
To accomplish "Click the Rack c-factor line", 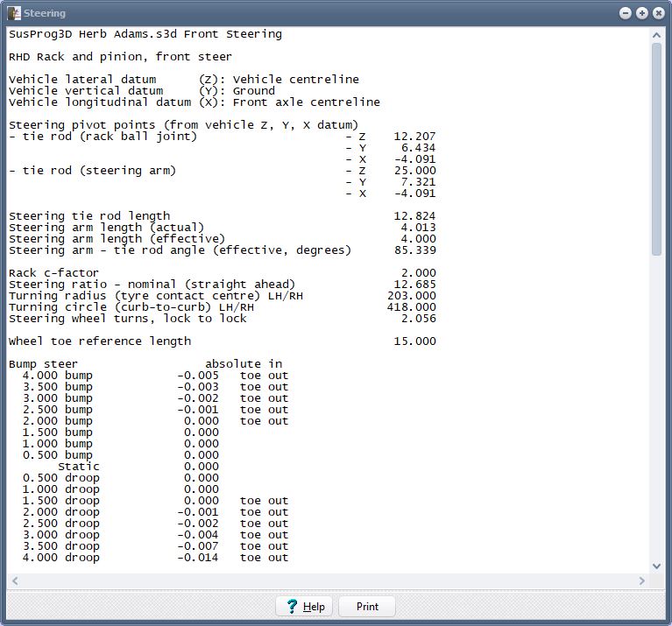I will 54,273.
